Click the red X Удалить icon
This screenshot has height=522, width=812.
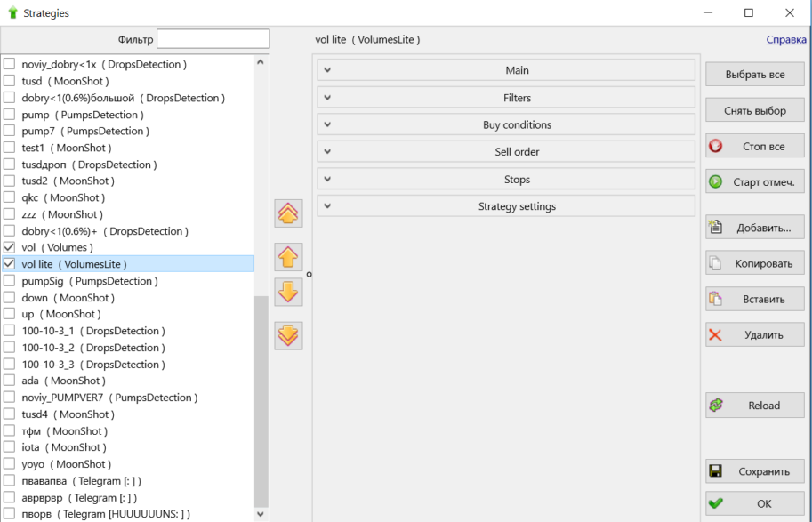click(x=716, y=335)
